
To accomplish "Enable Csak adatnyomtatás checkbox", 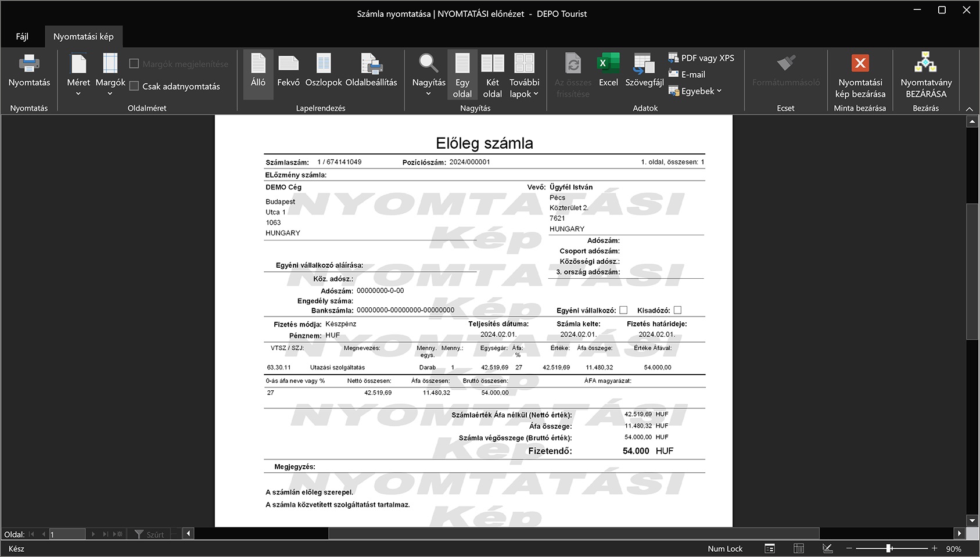I will [134, 86].
